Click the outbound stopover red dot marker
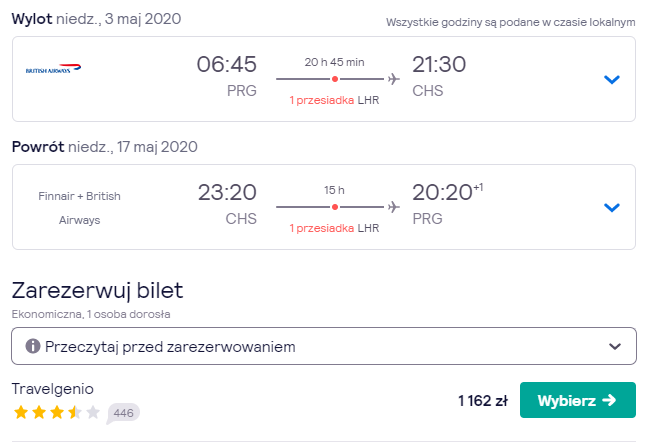 pyautogui.click(x=335, y=79)
